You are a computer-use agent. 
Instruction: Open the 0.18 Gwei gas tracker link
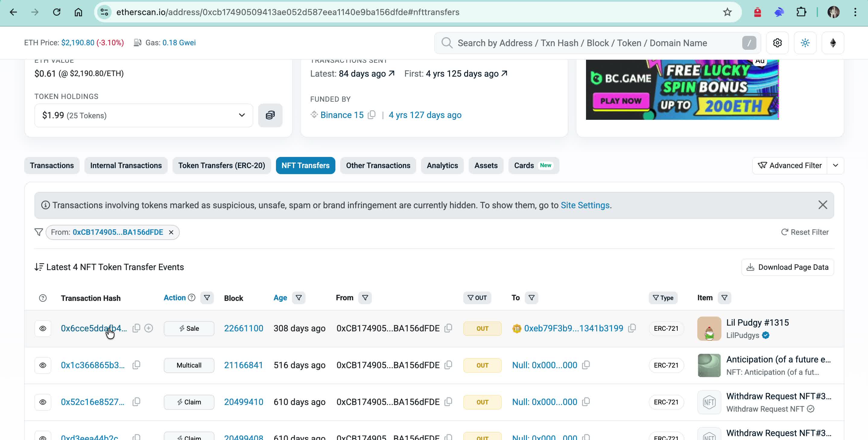pos(179,43)
